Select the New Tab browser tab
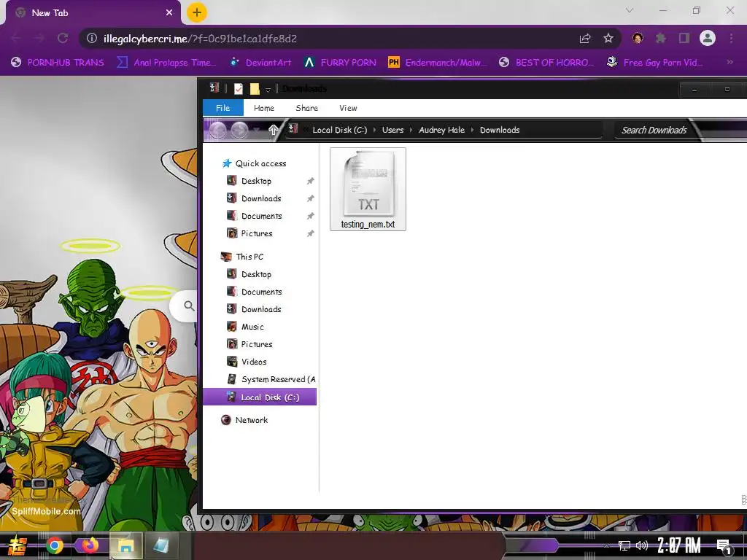 click(93, 13)
